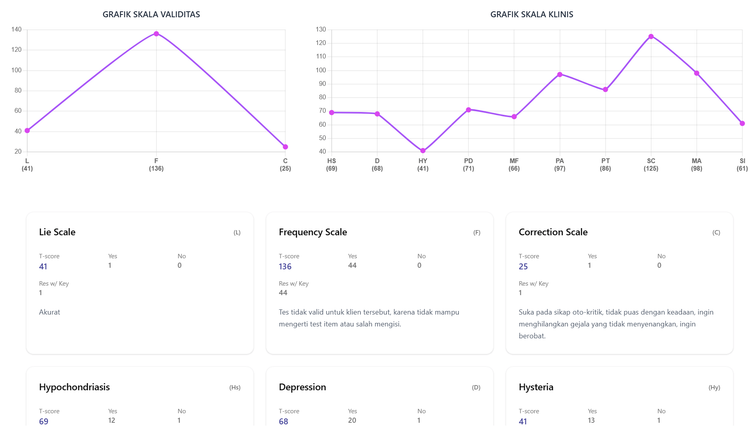Click the MF data point on clinical chart

click(514, 117)
